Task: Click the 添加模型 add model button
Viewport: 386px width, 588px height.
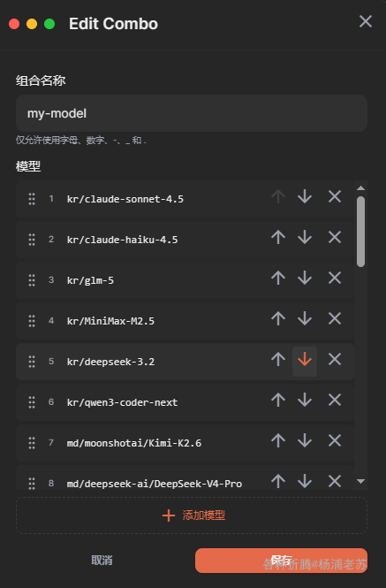Action: pos(192,515)
